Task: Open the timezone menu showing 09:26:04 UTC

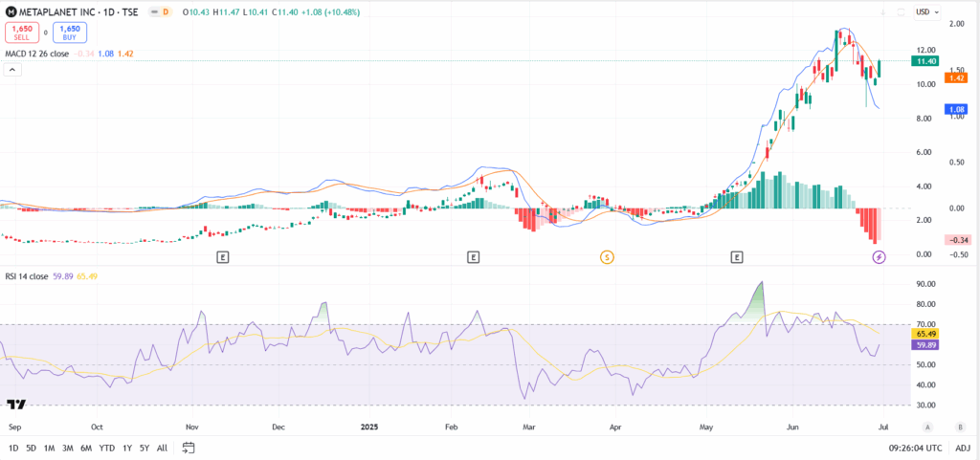Action: click(x=914, y=448)
